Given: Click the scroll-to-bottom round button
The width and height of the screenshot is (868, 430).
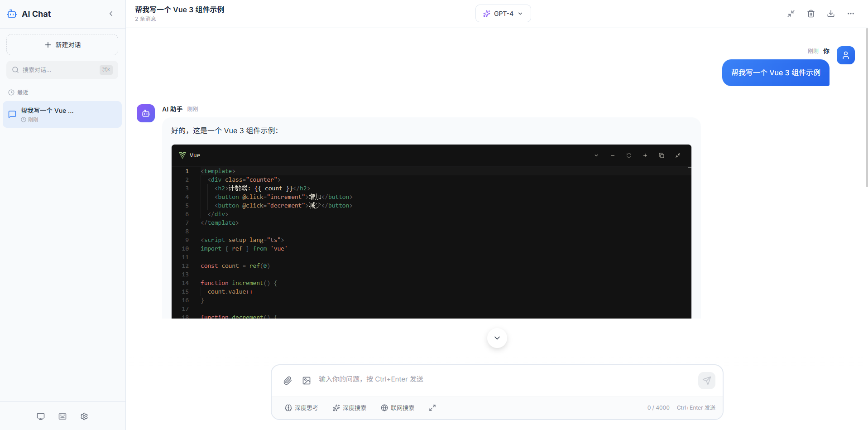Looking at the screenshot, I should point(497,338).
